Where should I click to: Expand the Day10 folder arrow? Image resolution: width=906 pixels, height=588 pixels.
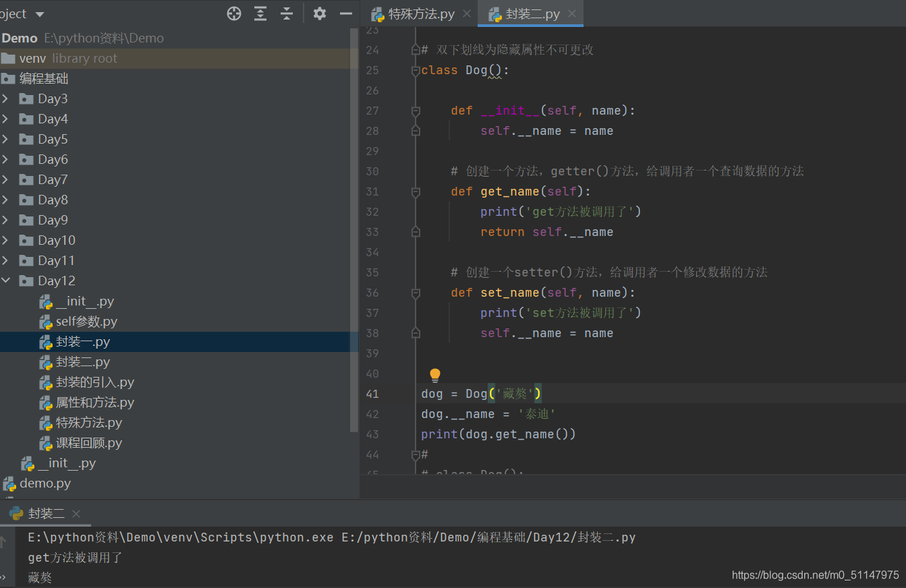click(5, 241)
